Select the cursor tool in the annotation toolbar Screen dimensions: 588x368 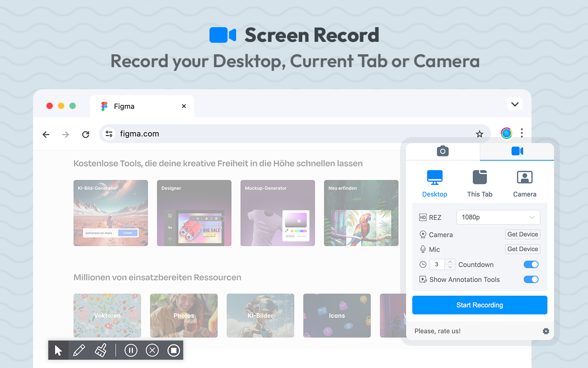[x=58, y=350]
